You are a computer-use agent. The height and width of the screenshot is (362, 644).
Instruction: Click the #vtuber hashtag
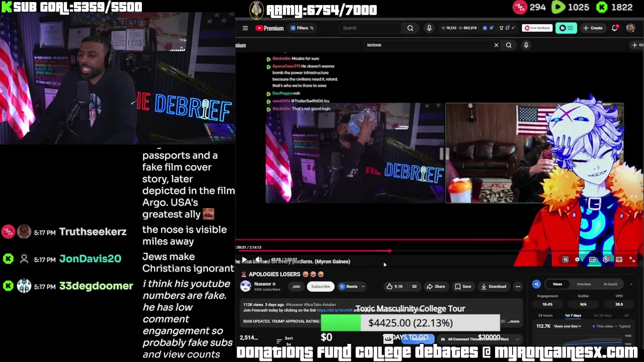click(x=329, y=305)
